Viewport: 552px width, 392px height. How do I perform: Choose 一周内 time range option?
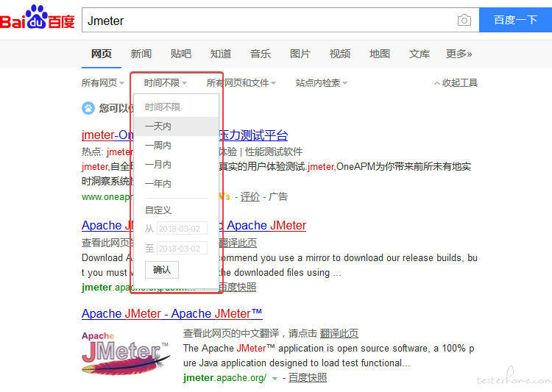[177, 146]
